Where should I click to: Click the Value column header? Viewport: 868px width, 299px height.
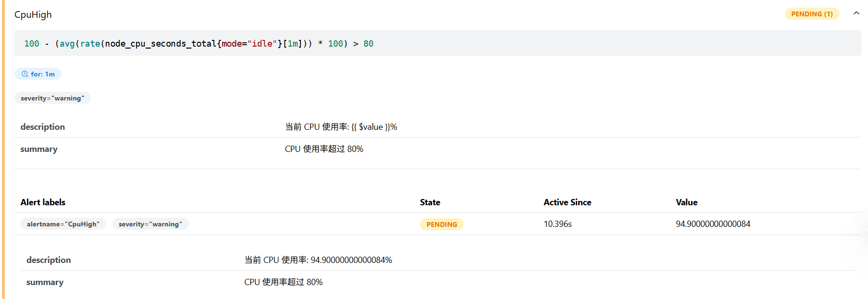coord(686,202)
